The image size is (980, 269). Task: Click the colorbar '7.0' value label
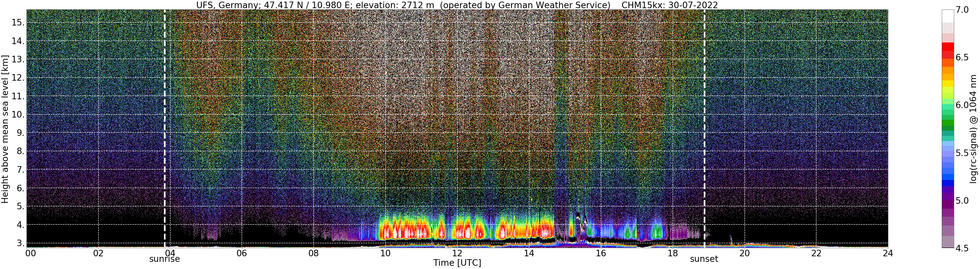[962, 10]
